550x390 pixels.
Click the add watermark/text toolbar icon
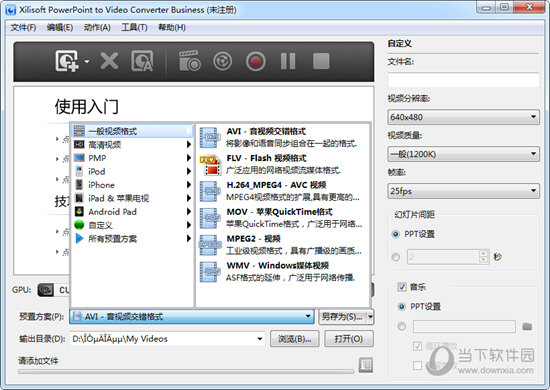(142, 61)
